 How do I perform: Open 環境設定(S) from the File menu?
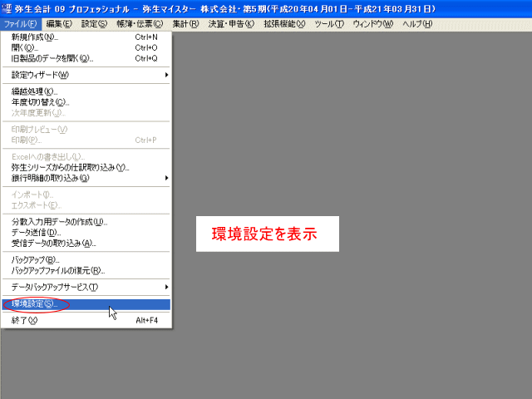86,304
